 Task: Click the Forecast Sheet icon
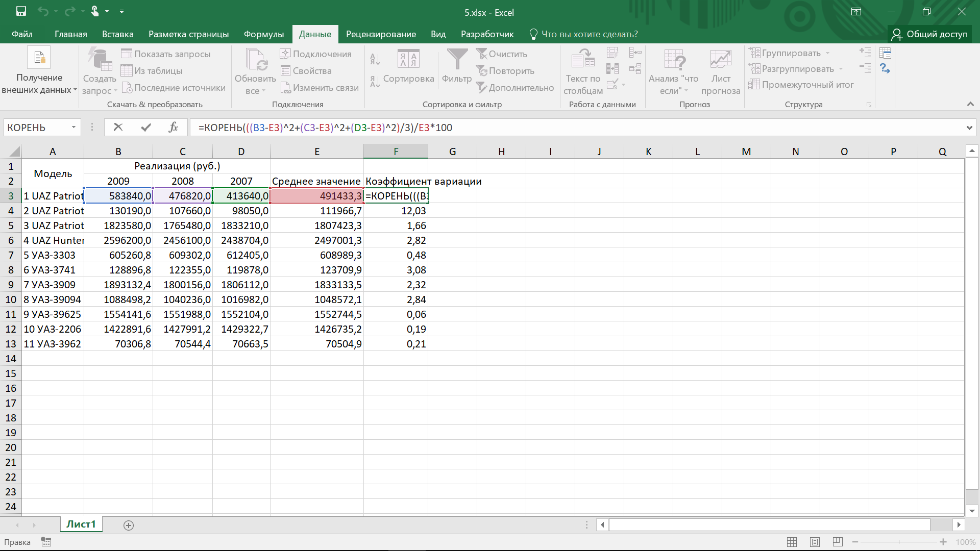(721, 60)
